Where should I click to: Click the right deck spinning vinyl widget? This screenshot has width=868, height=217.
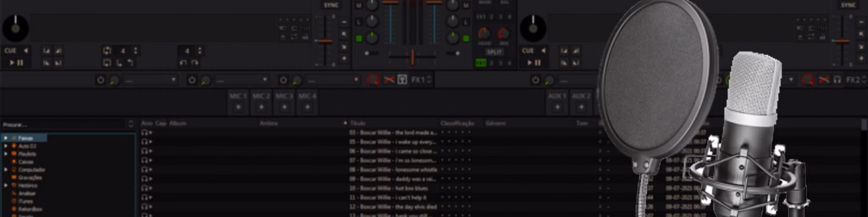click(533, 28)
